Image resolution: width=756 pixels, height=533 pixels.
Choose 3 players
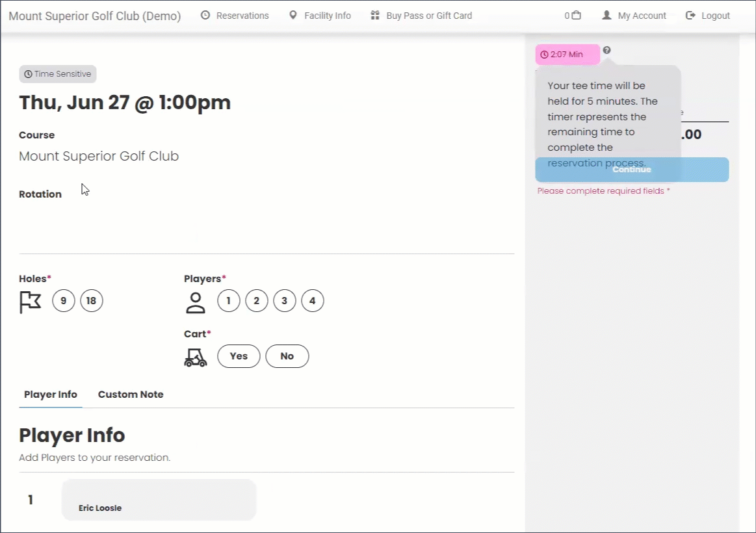point(285,301)
